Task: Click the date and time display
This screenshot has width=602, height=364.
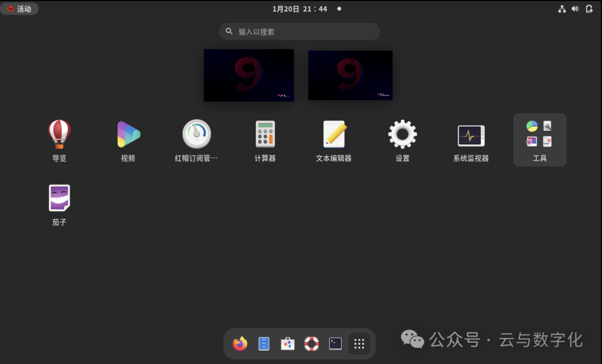Action: click(x=299, y=8)
